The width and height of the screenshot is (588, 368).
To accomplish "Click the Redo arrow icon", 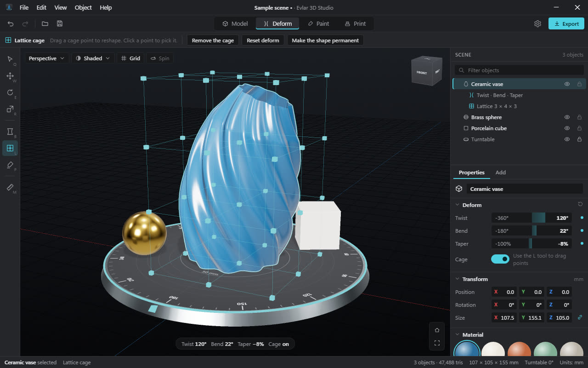I will point(25,23).
